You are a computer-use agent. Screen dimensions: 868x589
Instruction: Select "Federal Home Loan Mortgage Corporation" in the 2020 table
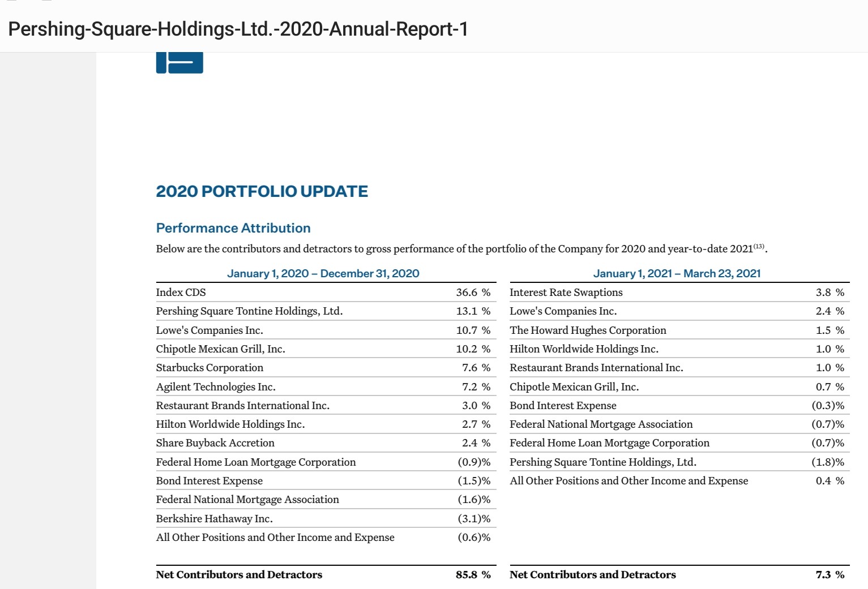(256, 462)
